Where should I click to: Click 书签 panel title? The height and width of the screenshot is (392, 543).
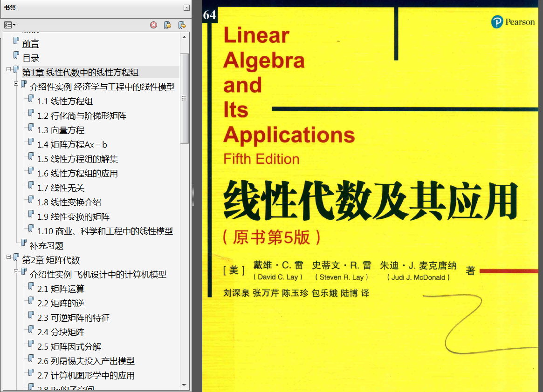(x=10, y=7)
